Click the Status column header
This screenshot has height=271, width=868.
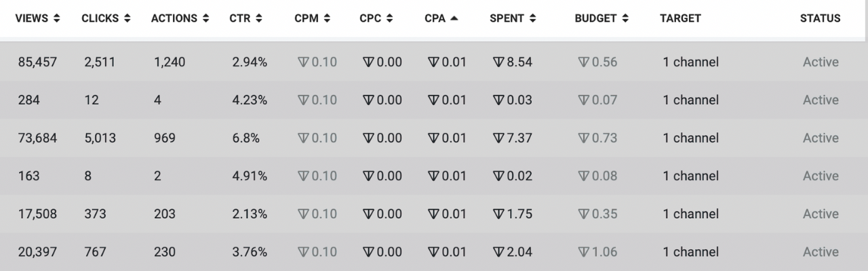[820, 19]
